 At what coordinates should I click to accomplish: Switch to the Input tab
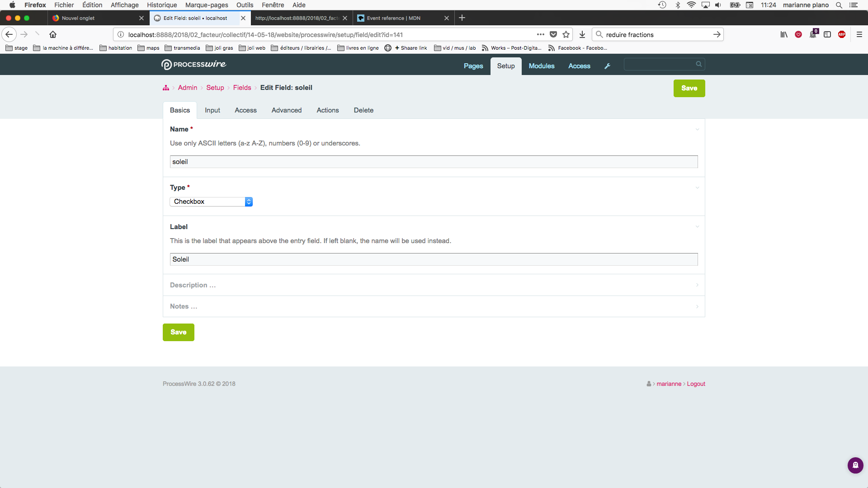point(212,110)
